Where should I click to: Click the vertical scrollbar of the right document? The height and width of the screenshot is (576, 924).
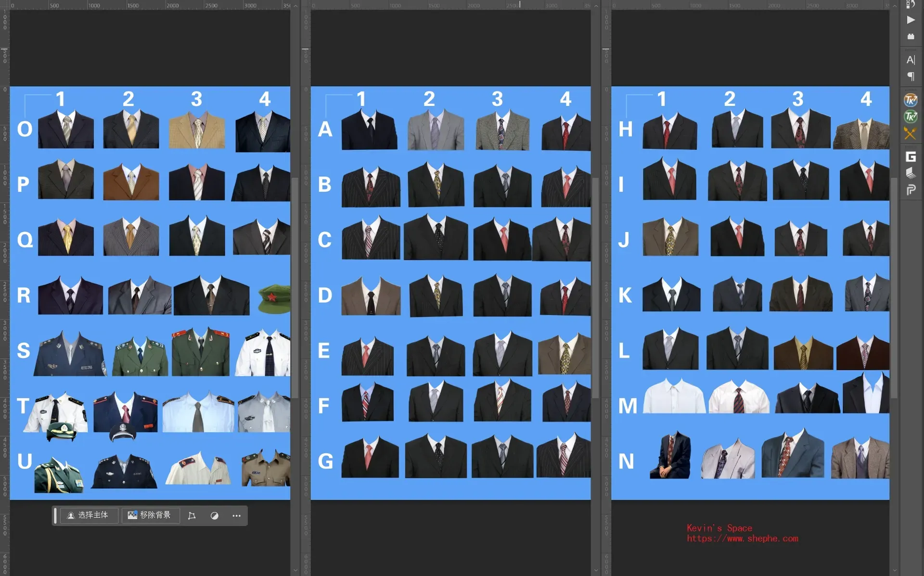coord(894,289)
